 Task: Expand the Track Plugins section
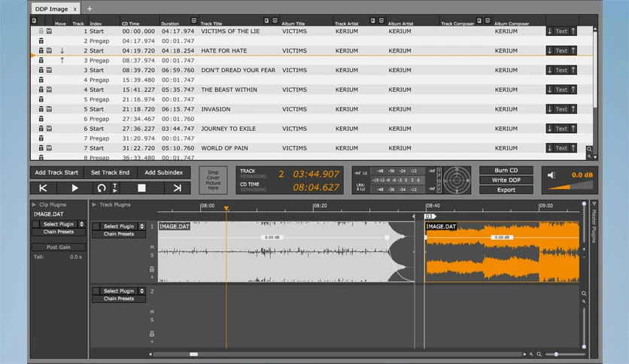pyautogui.click(x=94, y=205)
